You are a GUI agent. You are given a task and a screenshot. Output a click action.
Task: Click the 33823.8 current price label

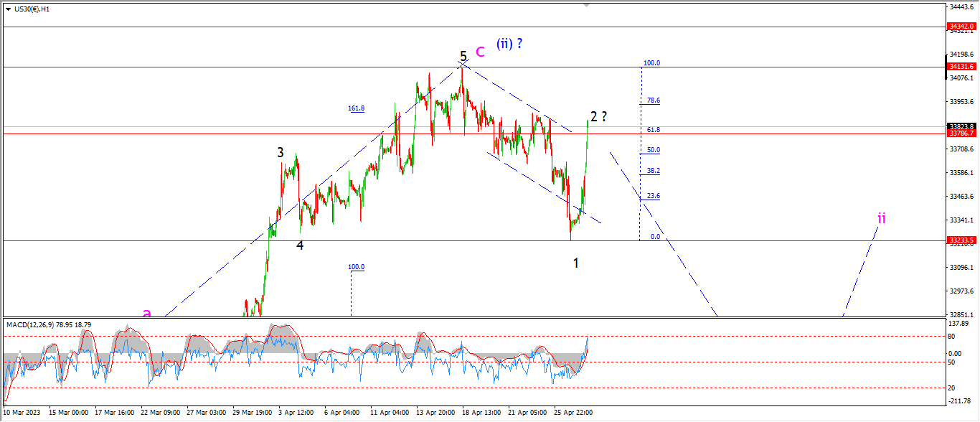(961, 126)
